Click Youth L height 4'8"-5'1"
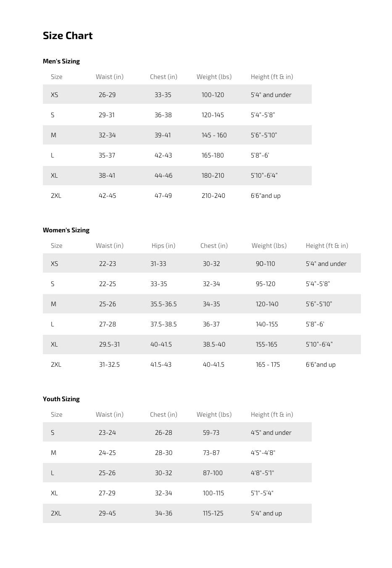The image size is (392, 568). [262, 473]
